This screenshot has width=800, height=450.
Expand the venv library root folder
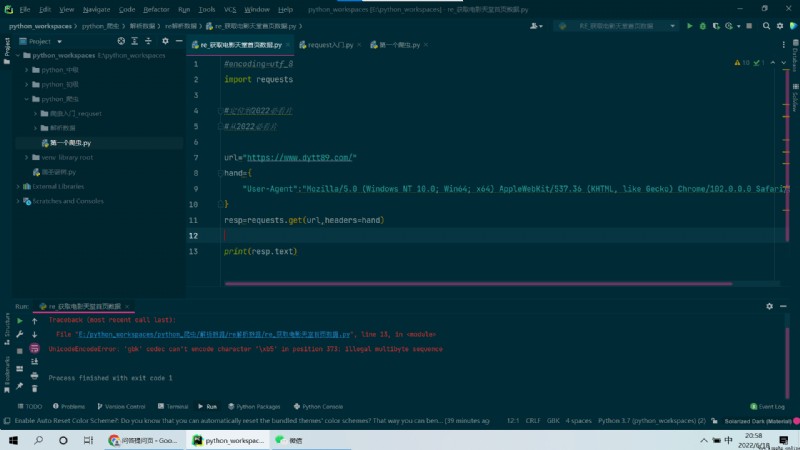point(27,157)
